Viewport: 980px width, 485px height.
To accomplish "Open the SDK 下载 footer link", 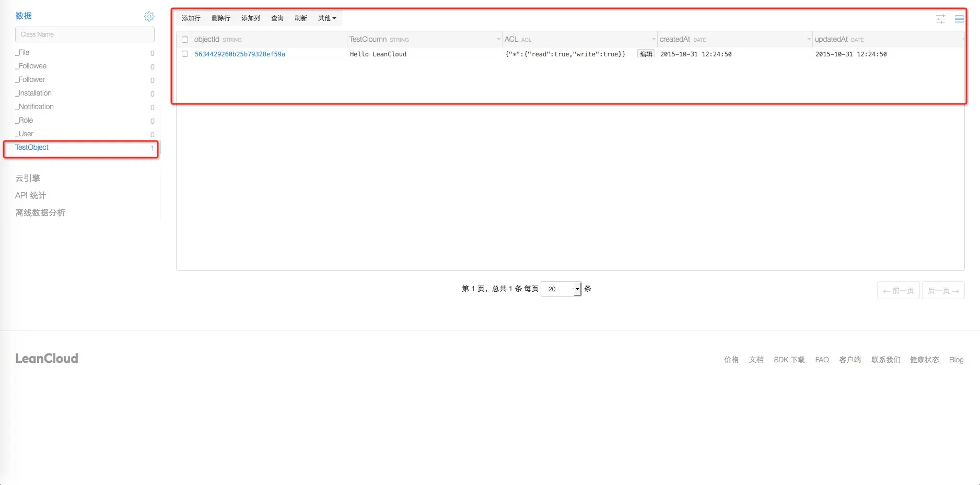I will pos(789,360).
